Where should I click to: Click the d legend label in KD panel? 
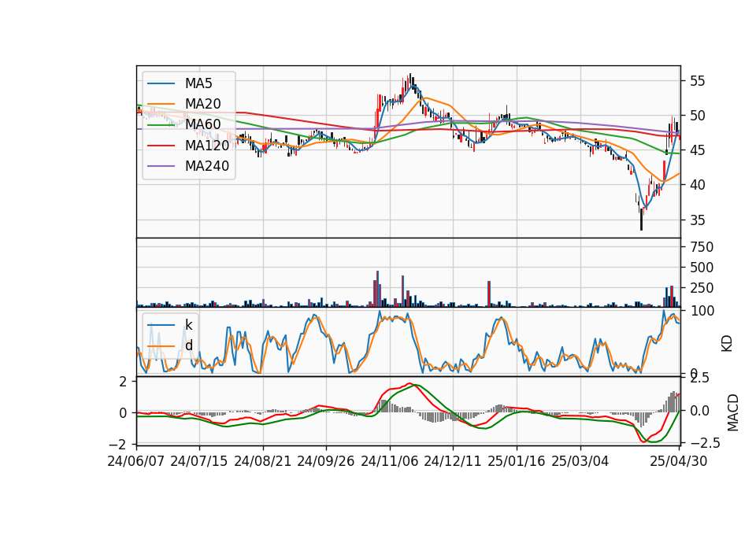188,345
